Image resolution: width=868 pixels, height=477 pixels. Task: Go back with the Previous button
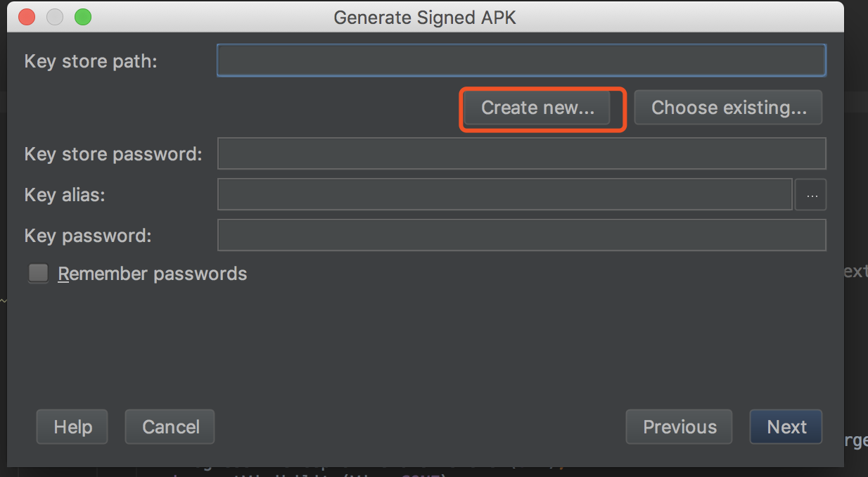679,427
